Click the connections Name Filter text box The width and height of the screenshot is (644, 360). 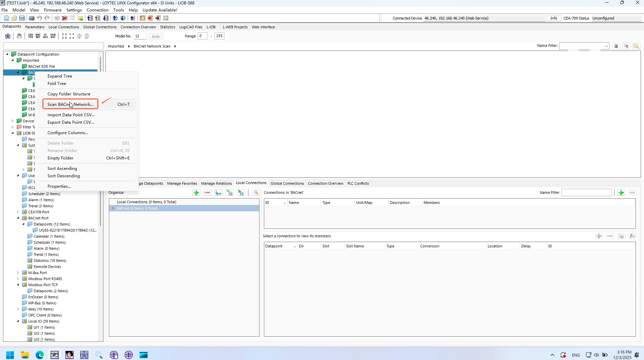click(x=586, y=192)
